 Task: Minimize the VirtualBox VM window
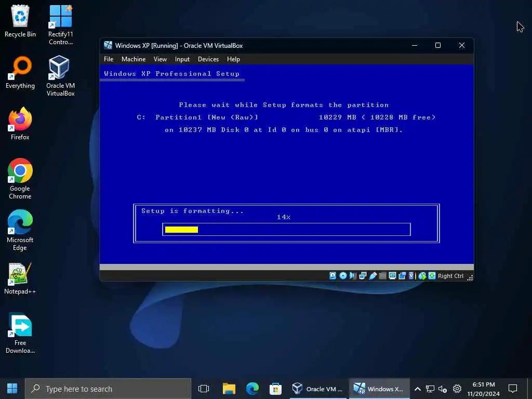[x=415, y=45]
